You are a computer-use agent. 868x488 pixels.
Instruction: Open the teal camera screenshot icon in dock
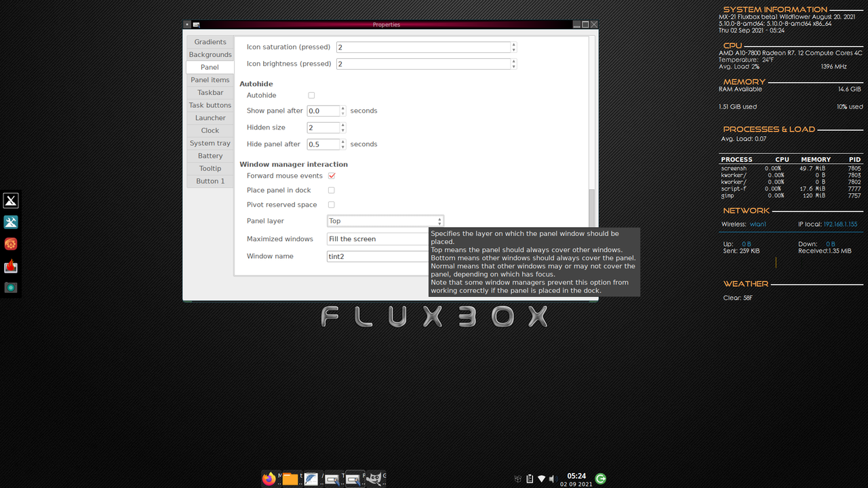coord(11,287)
